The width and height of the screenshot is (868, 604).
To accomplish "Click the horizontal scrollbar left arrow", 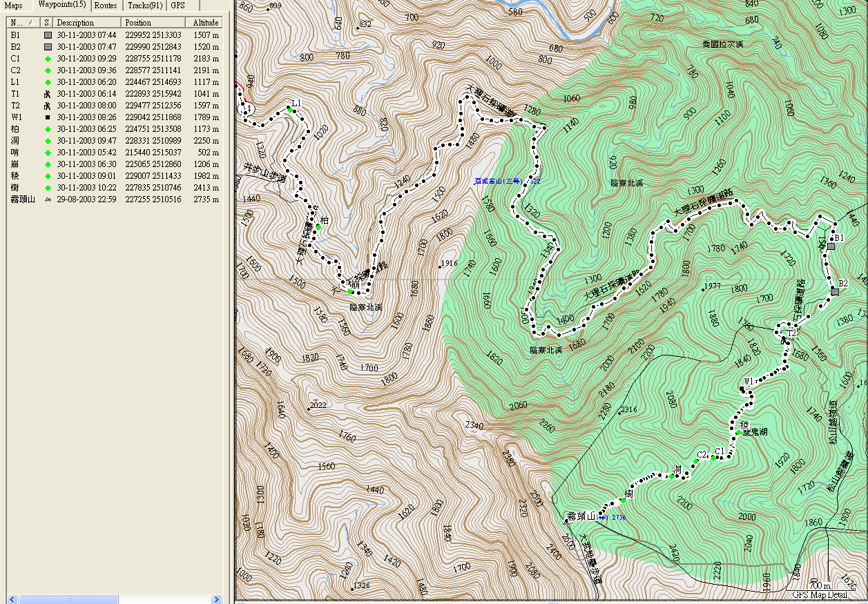I will pos(12,599).
